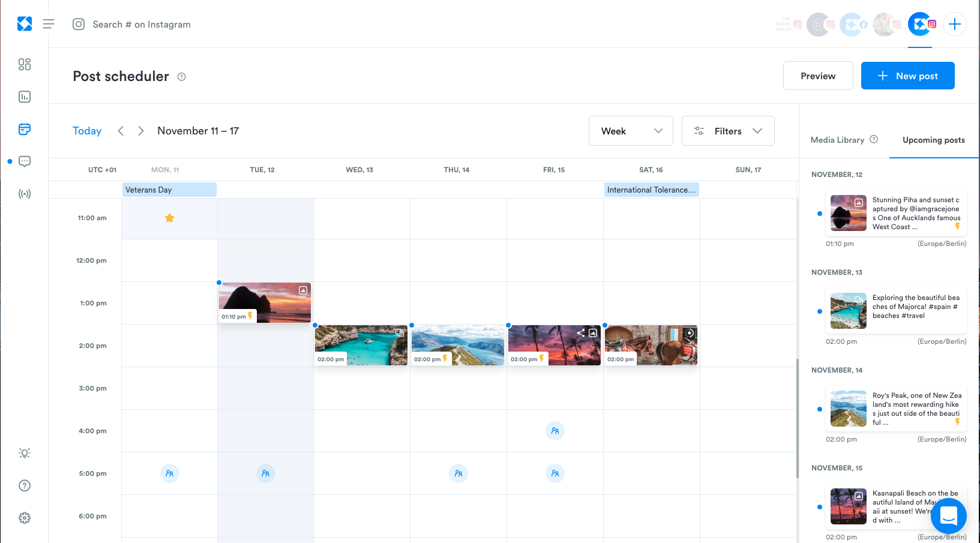Open upcoming post 'Exploring the beautiful beaches'
The width and height of the screenshot is (980, 543).
896,311
